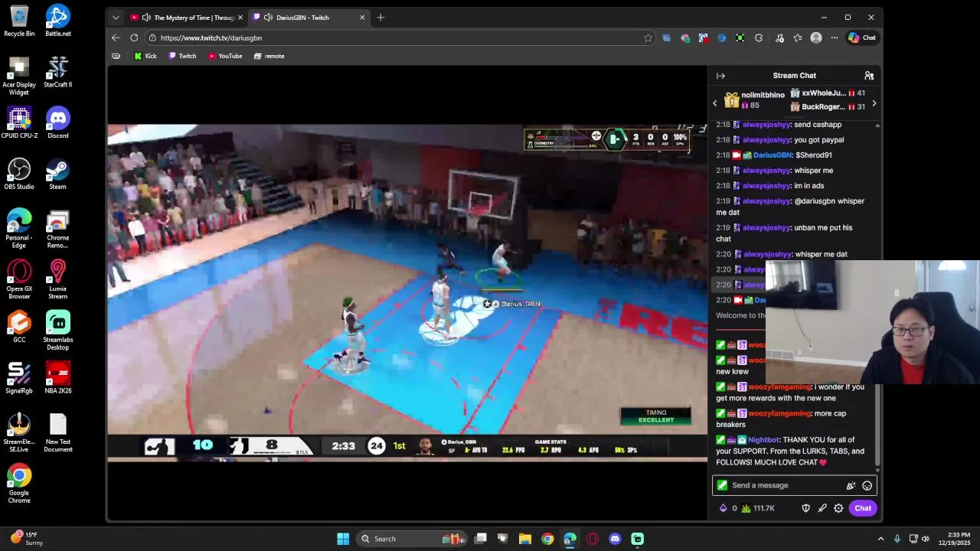Click the celebration party popper icon in chat
Screen dimensions: 980x551
[851, 485]
